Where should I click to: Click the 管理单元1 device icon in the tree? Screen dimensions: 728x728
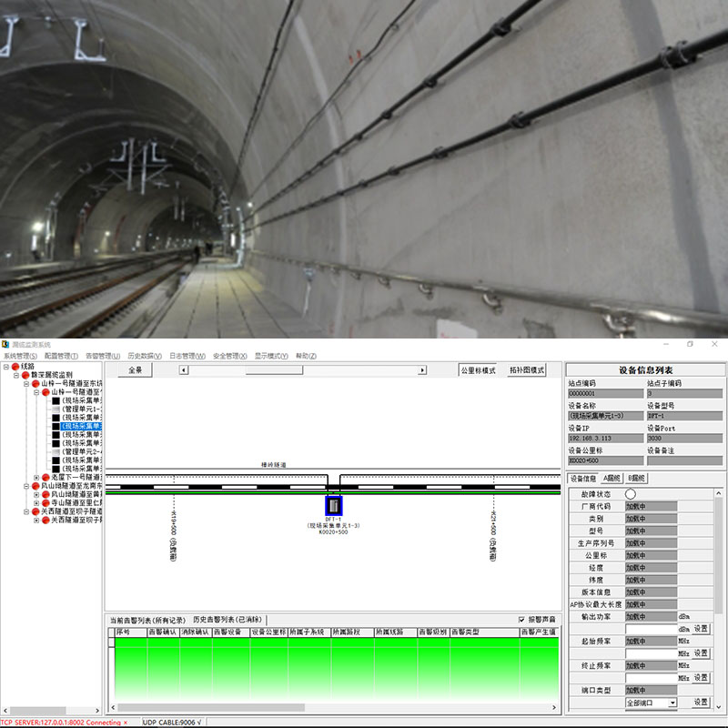click(x=56, y=409)
